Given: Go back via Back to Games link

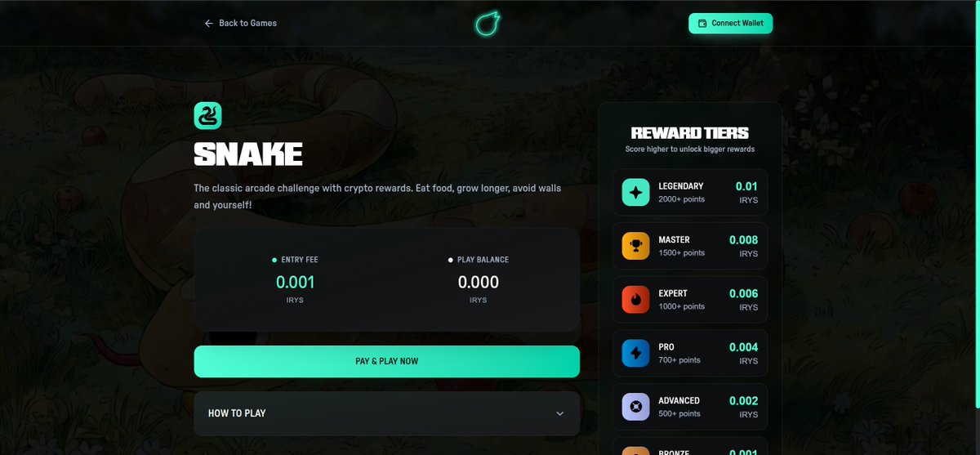Looking at the screenshot, I should 241,23.
